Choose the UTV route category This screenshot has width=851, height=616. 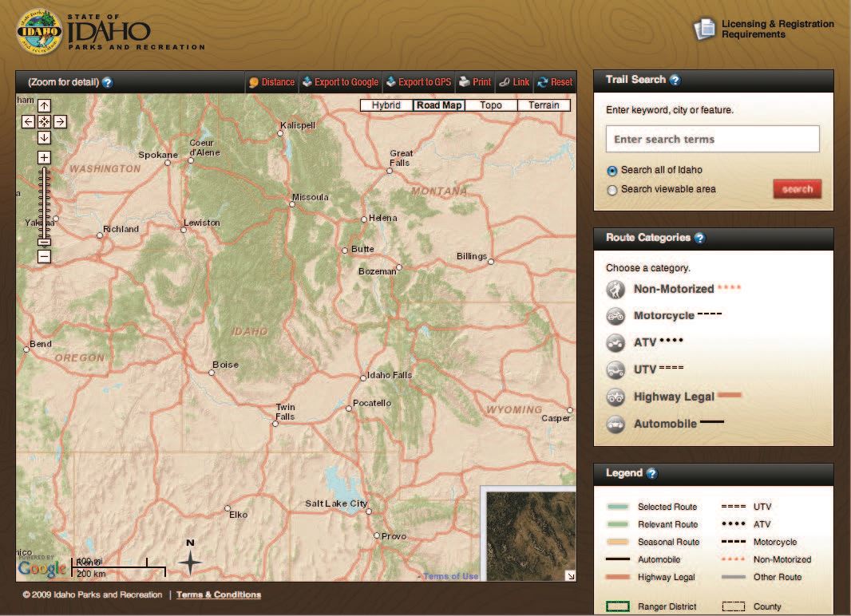pos(645,369)
